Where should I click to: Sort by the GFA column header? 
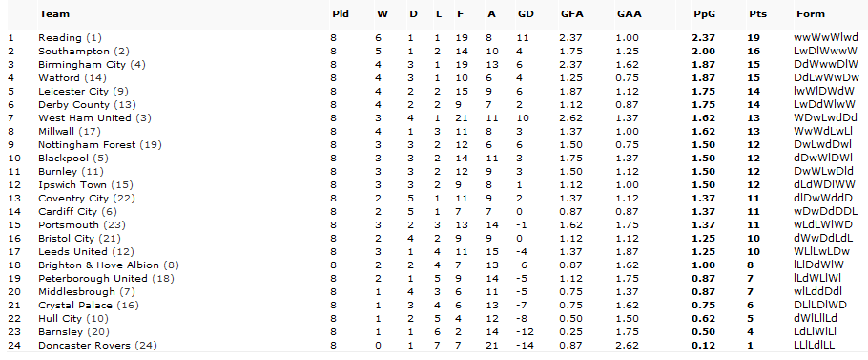[x=571, y=14]
